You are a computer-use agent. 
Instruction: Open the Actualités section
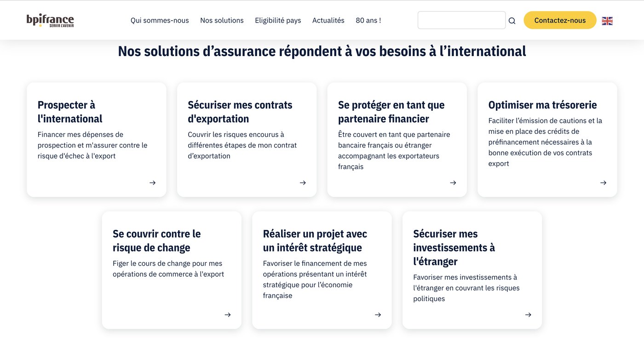pyautogui.click(x=328, y=20)
